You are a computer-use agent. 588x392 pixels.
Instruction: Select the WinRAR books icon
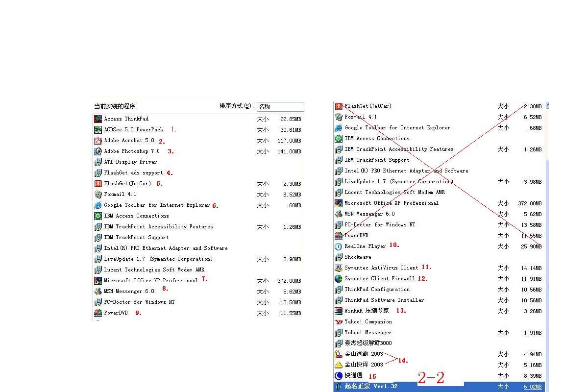click(x=339, y=311)
